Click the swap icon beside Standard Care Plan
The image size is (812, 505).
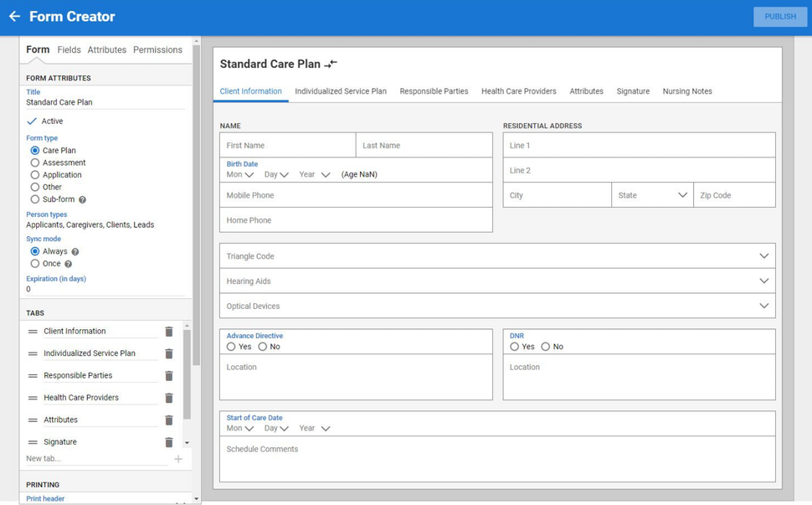click(x=331, y=64)
